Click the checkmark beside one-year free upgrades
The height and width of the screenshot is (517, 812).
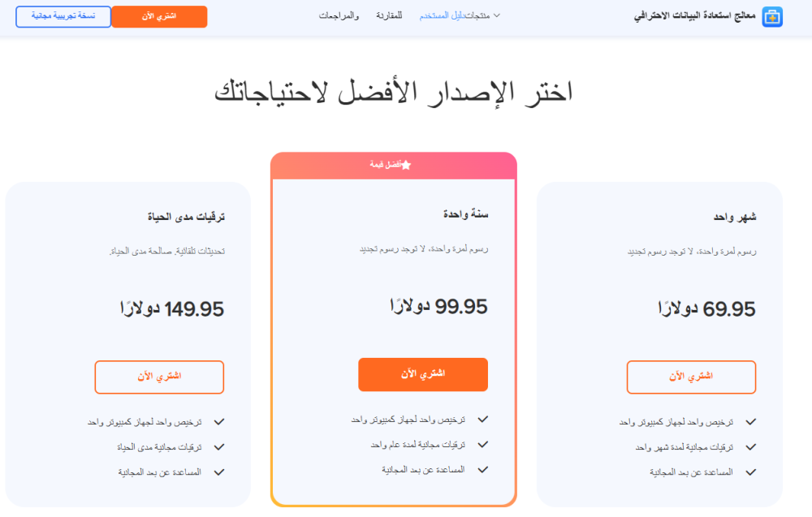483,445
